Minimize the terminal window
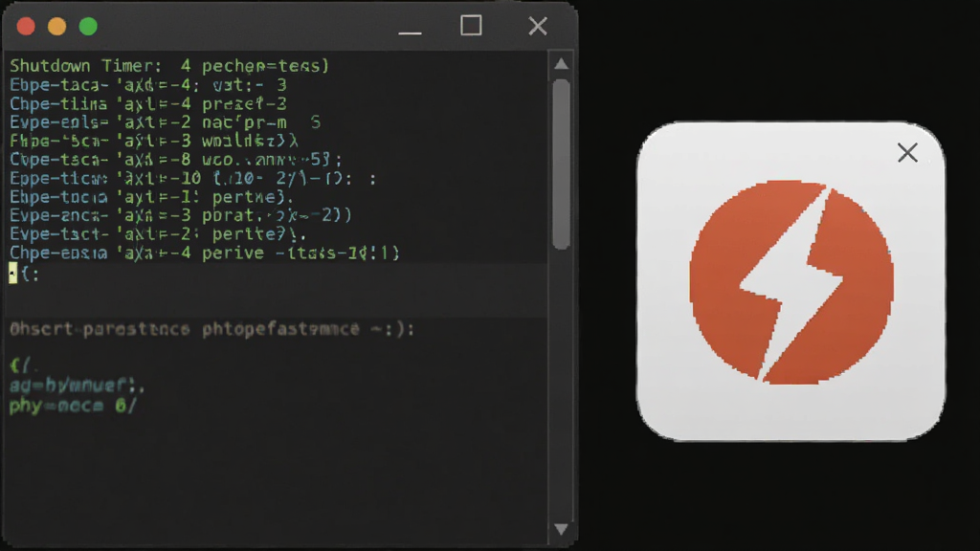This screenshot has width=980, height=551. coord(410,33)
